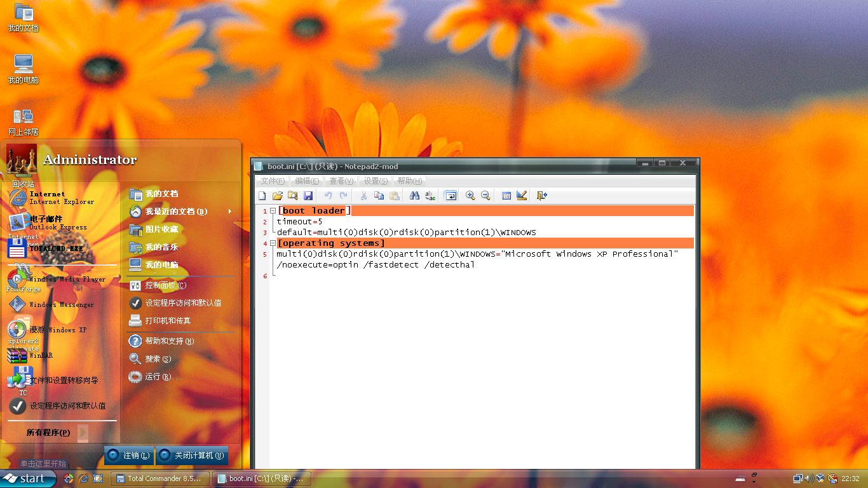Open the Replace tool icon

click(430, 196)
